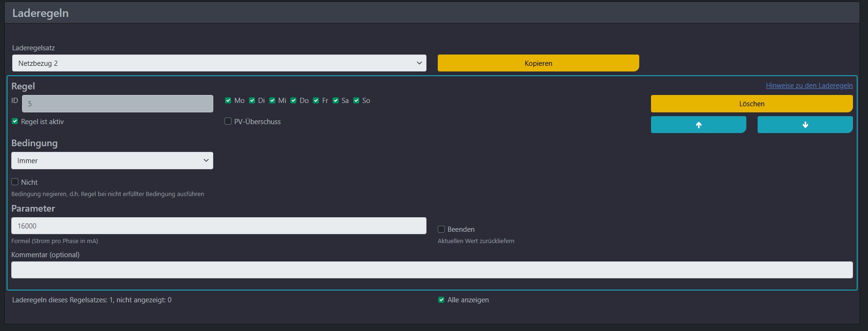Click the move rule down arrow button
This screenshot has width=868, height=331.
click(x=805, y=125)
